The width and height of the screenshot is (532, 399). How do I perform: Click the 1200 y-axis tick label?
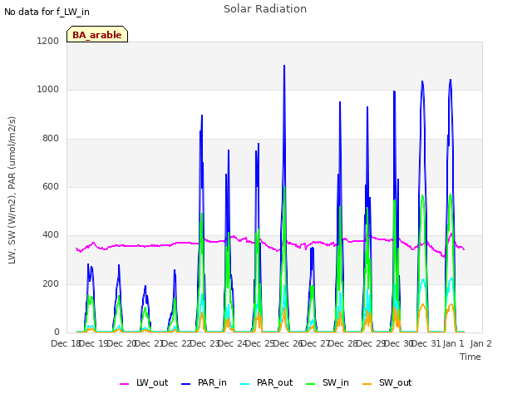tap(48, 41)
